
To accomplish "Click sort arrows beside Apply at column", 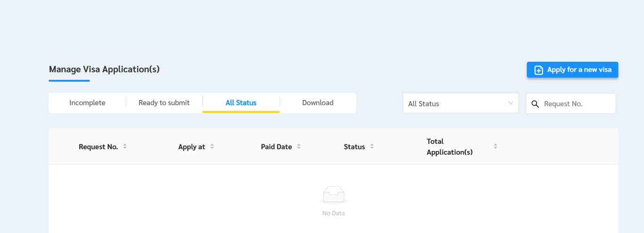I will pyautogui.click(x=212, y=147).
